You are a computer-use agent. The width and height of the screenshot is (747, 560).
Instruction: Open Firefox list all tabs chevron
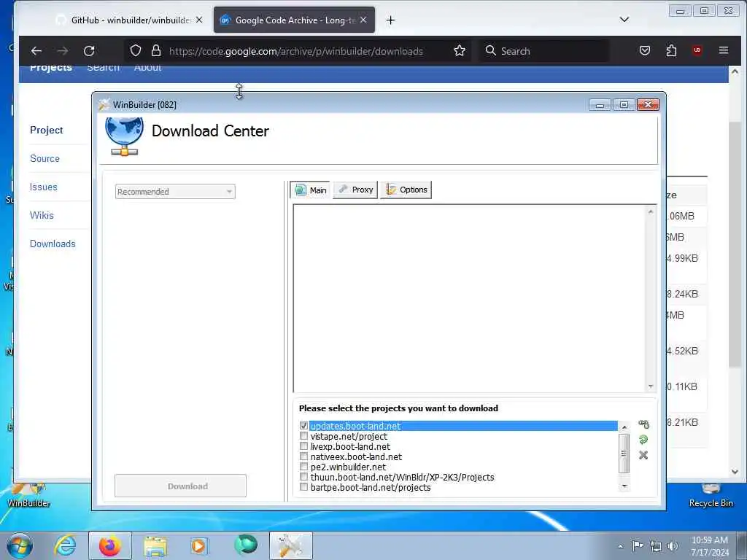coord(624,20)
